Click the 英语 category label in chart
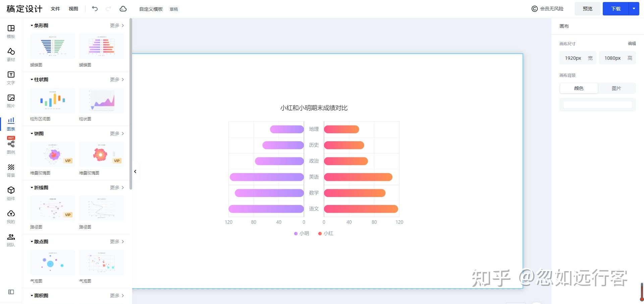 (314, 177)
